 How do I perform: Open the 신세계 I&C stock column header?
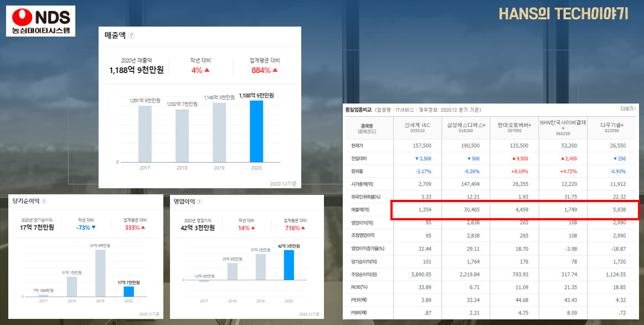418,127
